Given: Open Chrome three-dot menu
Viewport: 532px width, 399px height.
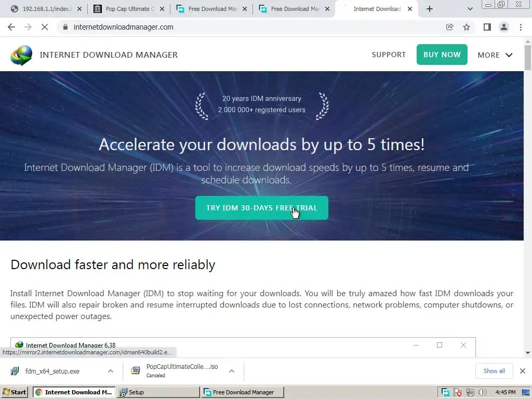Looking at the screenshot, I should coord(521,27).
